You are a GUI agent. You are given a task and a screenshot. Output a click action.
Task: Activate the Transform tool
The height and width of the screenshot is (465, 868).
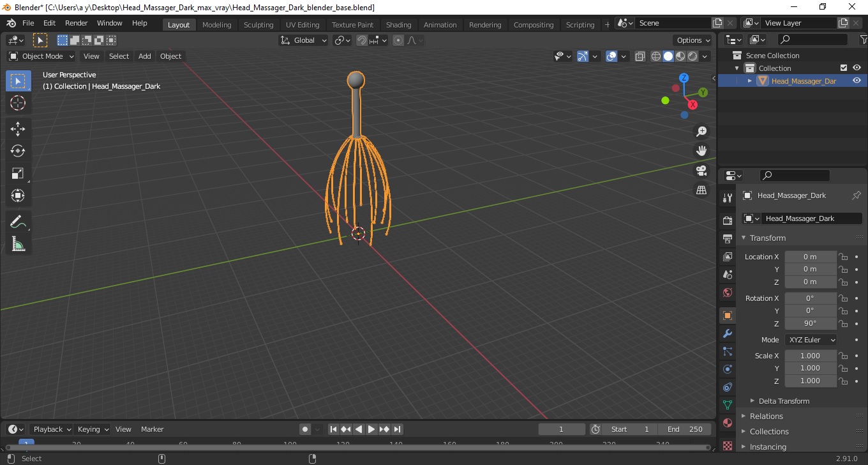[x=18, y=195]
